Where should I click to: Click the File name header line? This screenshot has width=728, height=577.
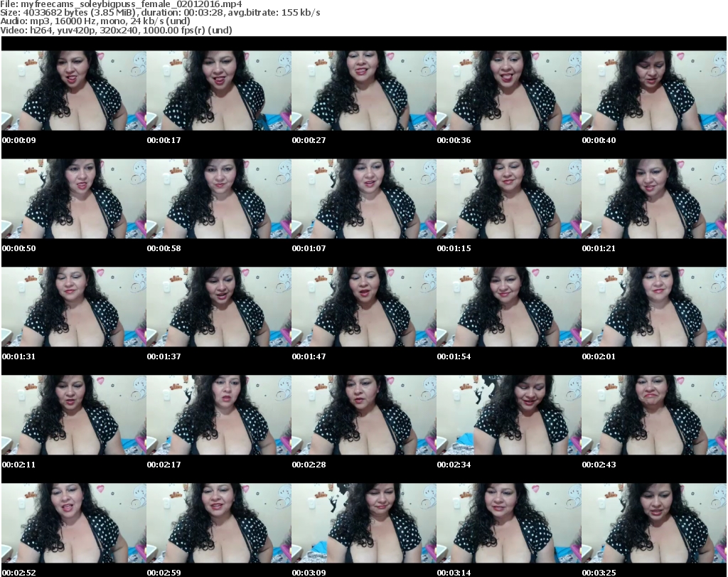pos(121,4)
